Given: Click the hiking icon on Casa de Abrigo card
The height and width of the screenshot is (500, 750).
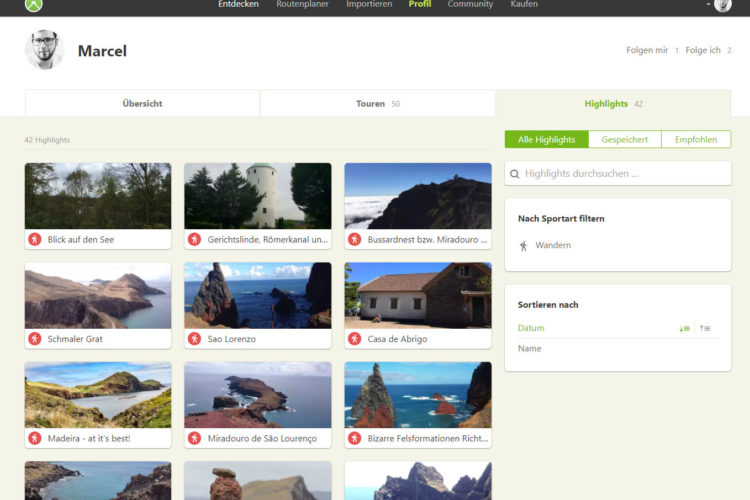Looking at the screenshot, I should coord(354,339).
